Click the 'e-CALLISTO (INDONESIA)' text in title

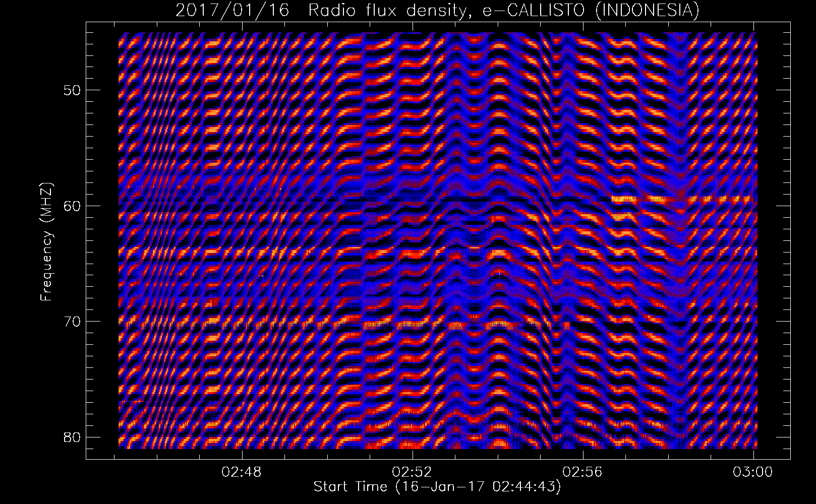click(x=591, y=10)
